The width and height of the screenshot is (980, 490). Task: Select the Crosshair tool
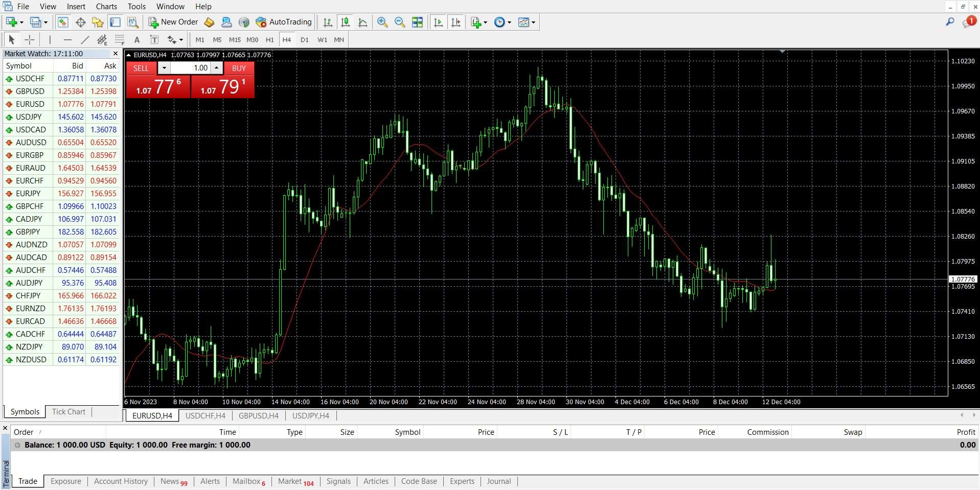(x=30, y=39)
